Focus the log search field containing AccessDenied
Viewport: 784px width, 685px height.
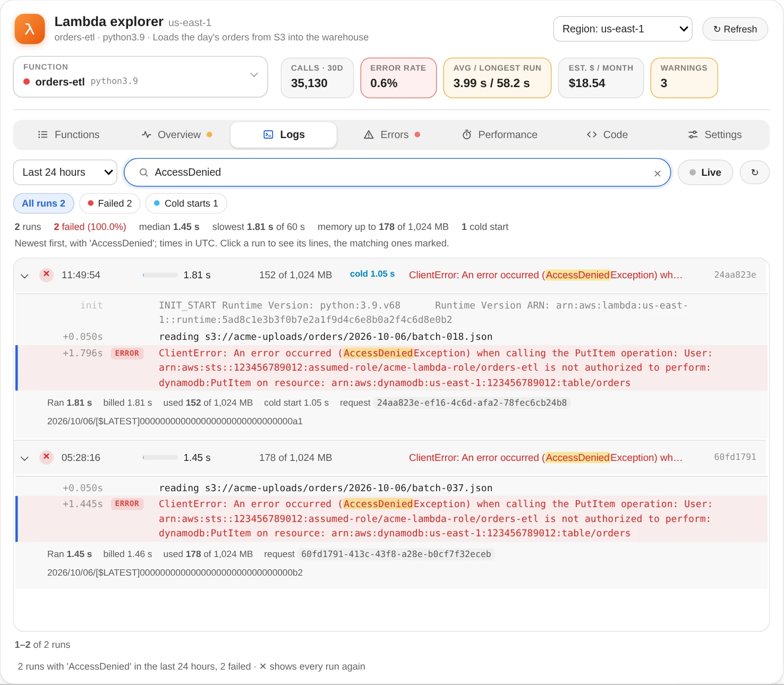pyautogui.click(x=397, y=173)
